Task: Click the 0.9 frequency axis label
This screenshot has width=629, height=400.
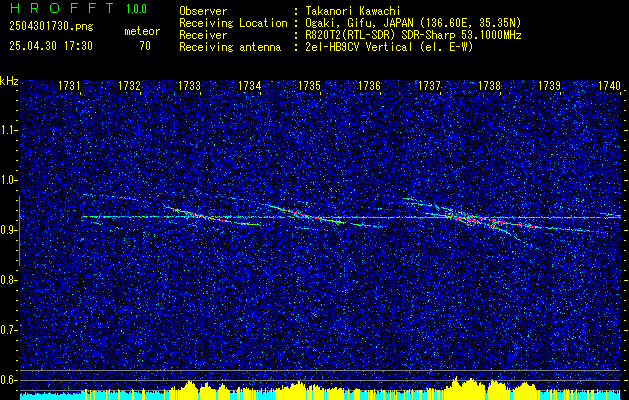Action: pos(8,230)
